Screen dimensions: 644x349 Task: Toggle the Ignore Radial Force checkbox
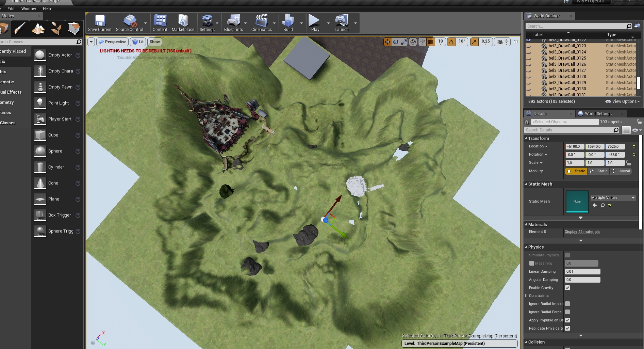point(567,312)
